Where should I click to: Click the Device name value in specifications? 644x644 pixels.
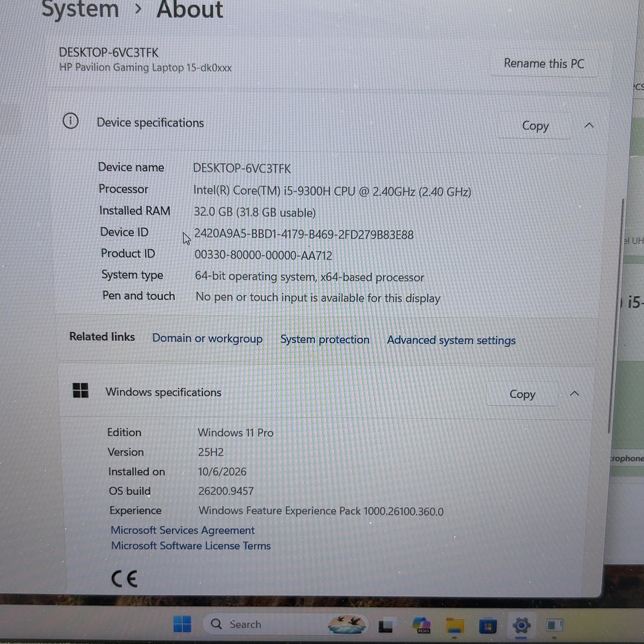pyautogui.click(x=242, y=168)
